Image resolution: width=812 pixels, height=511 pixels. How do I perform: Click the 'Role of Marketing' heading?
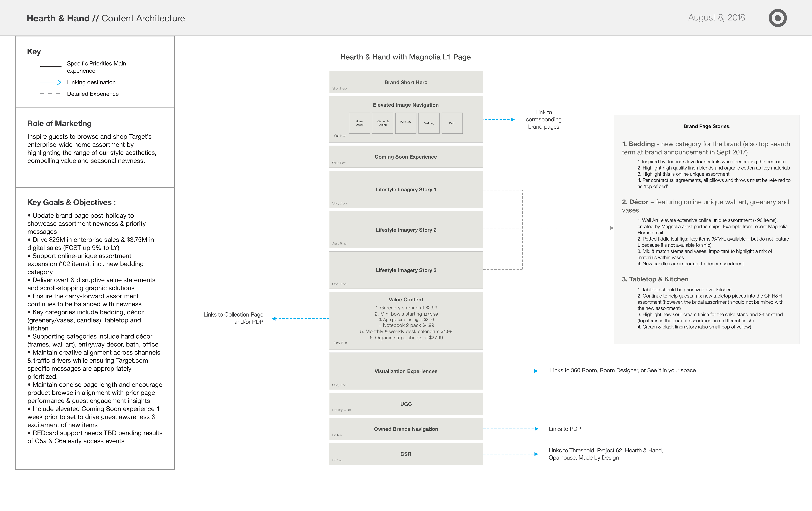pos(59,123)
